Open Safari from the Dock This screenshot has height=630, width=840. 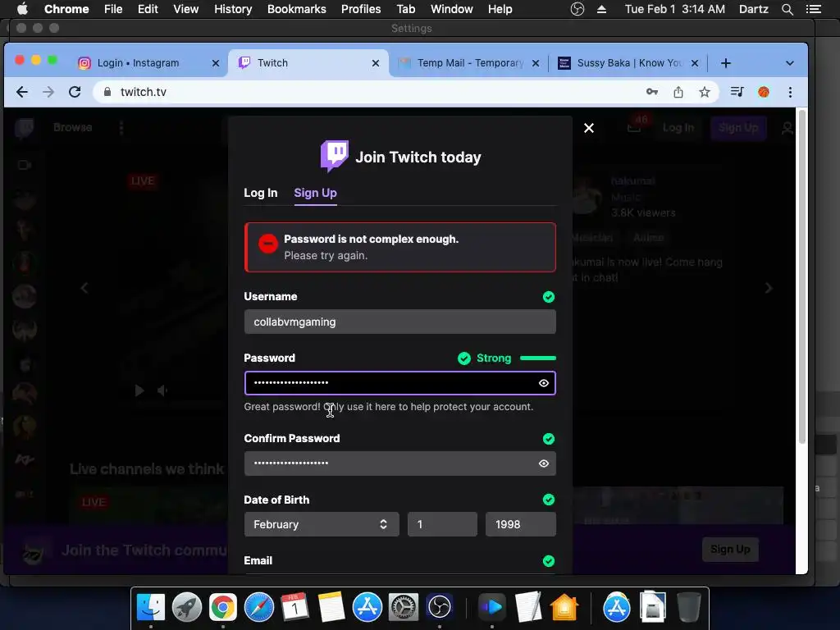click(258, 607)
